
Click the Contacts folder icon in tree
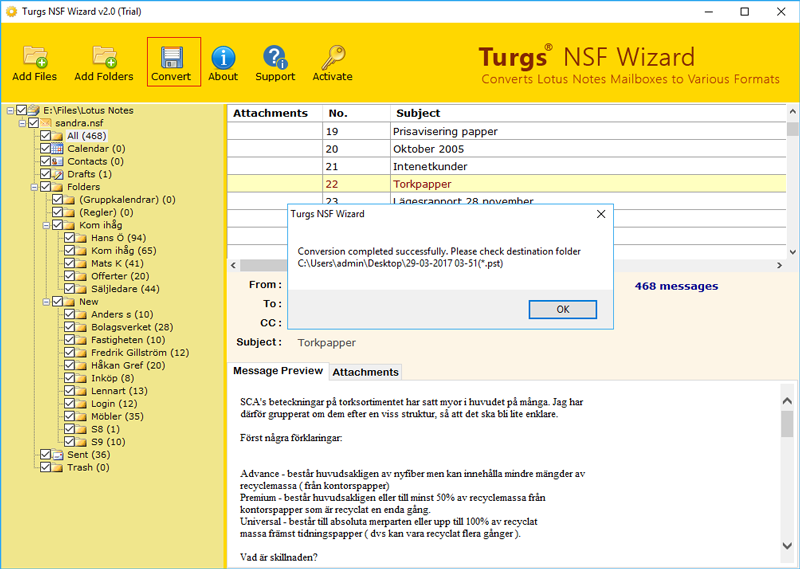coord(58,161)
